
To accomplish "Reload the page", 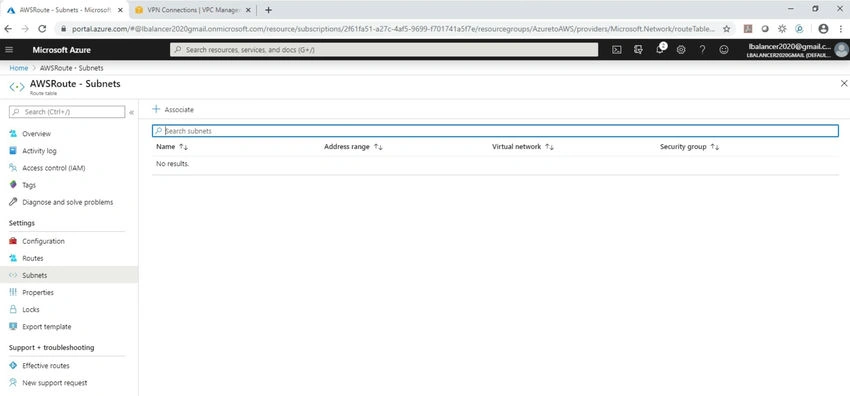I will 42,29.
